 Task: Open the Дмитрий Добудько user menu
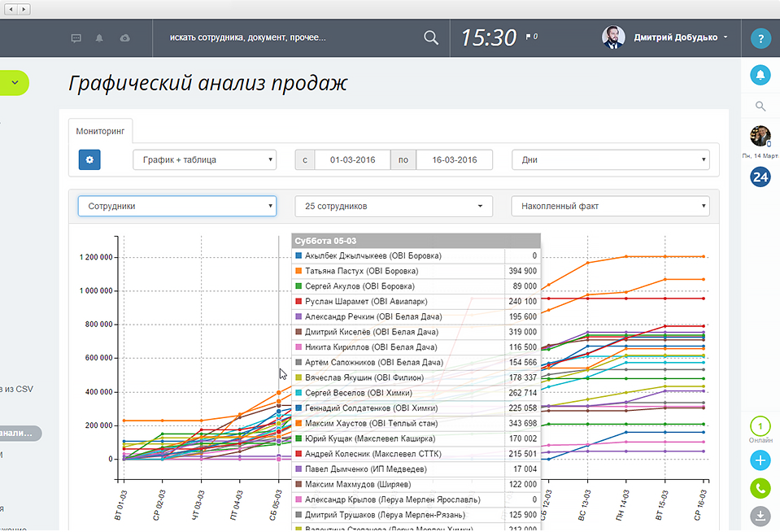pos(679,37)
